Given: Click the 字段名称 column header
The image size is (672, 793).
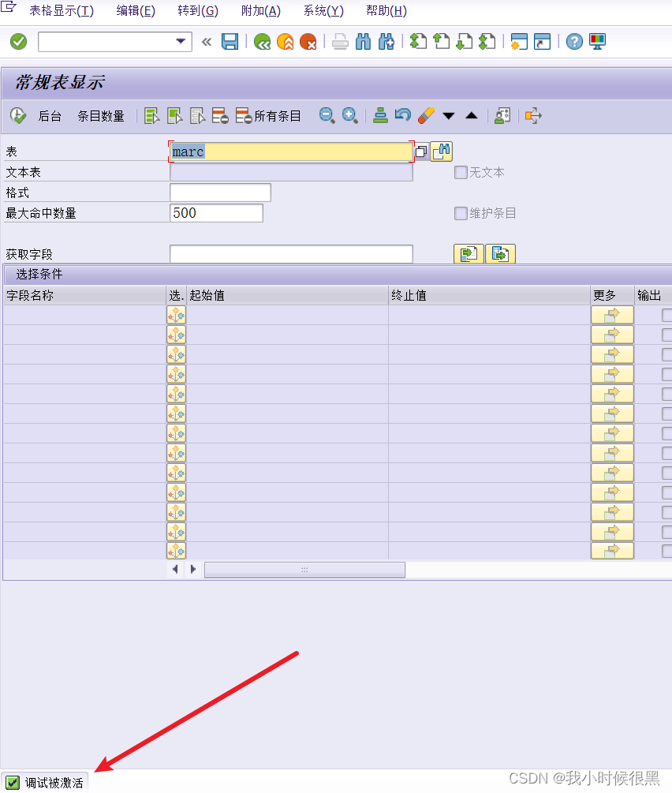Looking at the screenshot, I should pyautogui.click(x=85, y=295).
